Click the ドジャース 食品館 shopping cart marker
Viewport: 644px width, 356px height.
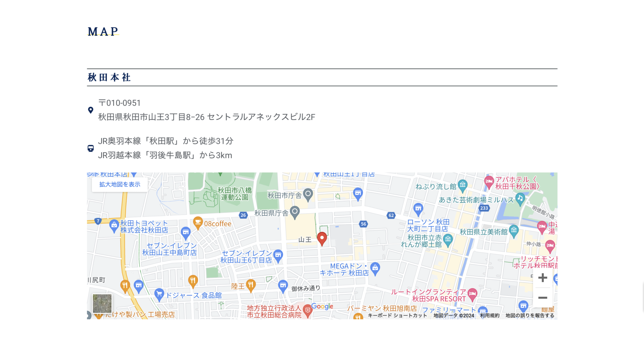click(x=159, y=294)
